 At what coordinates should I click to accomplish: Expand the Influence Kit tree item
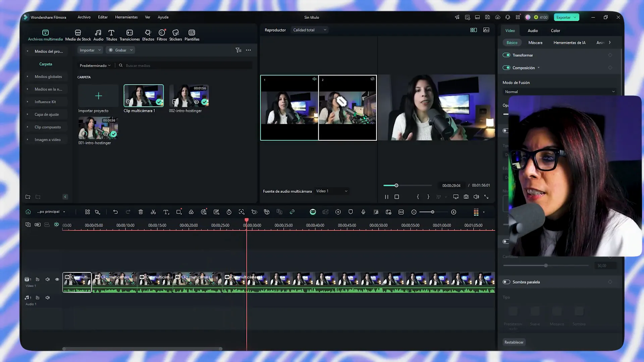click(28, 102)
